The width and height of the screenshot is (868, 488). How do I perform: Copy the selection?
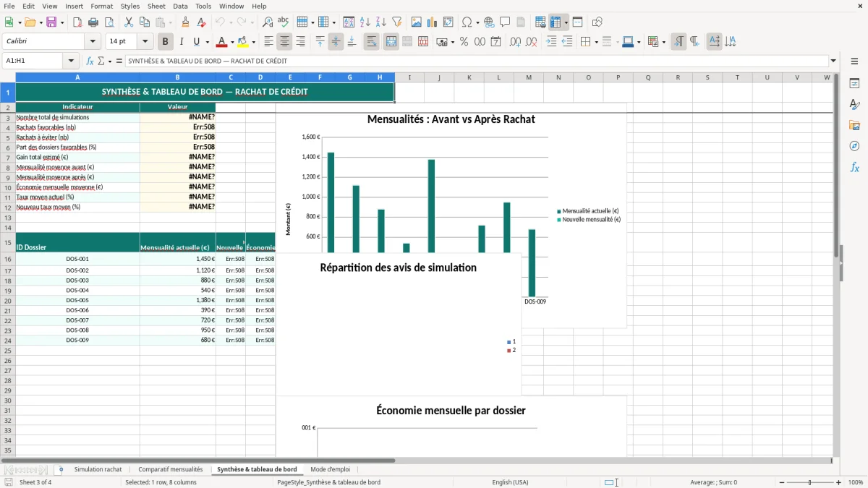coord(145,22)
